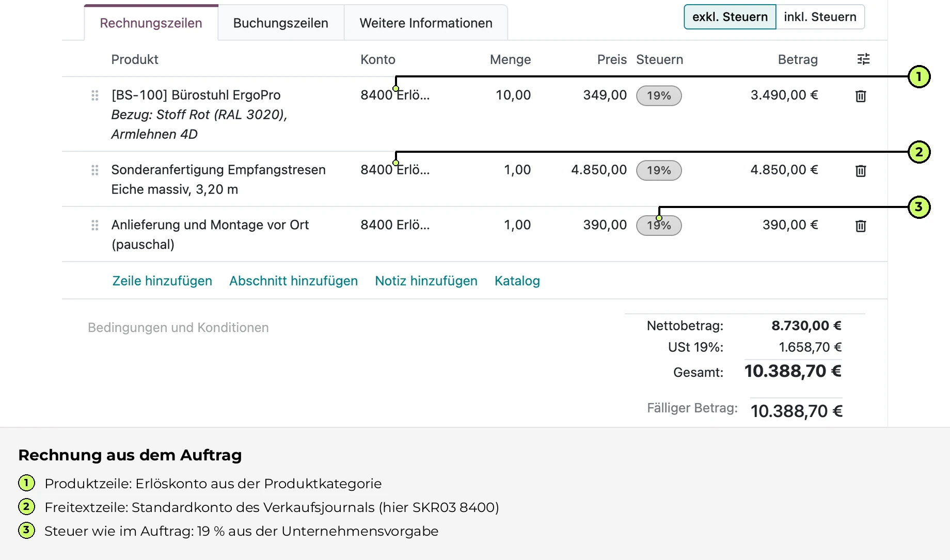Select 19% tax tag on Sonderanfertigung row
The height and width of the screenshot is (560, 950).
(x=659, y=170)
